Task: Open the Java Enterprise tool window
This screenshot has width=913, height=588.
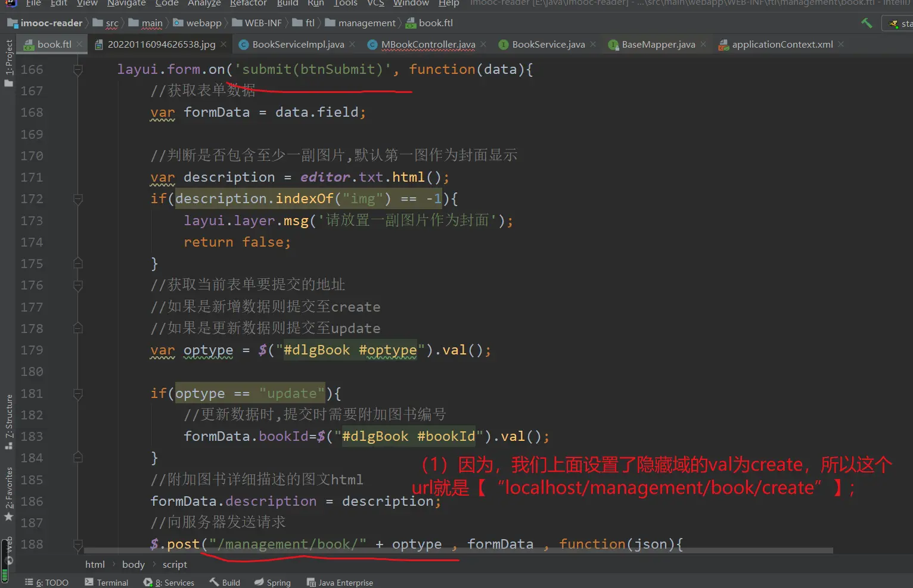Action: point(340,582)
